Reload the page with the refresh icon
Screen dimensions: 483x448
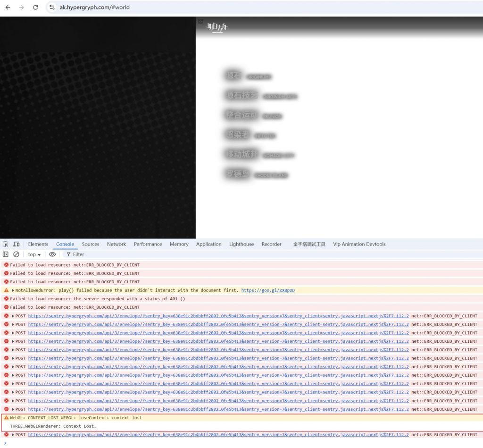tap(35, 8)
